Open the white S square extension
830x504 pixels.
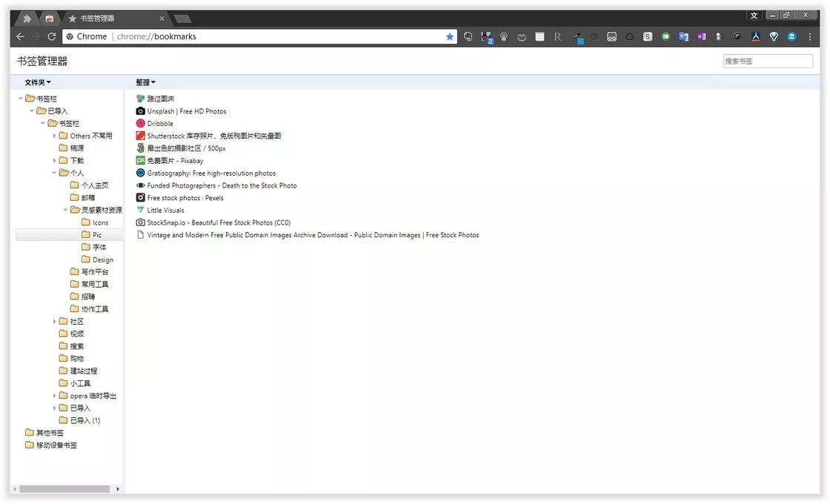click(648, 36)
